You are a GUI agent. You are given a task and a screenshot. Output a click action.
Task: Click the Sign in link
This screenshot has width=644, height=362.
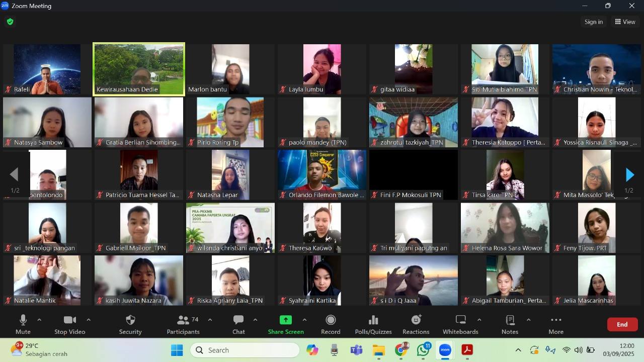point(594,22)
